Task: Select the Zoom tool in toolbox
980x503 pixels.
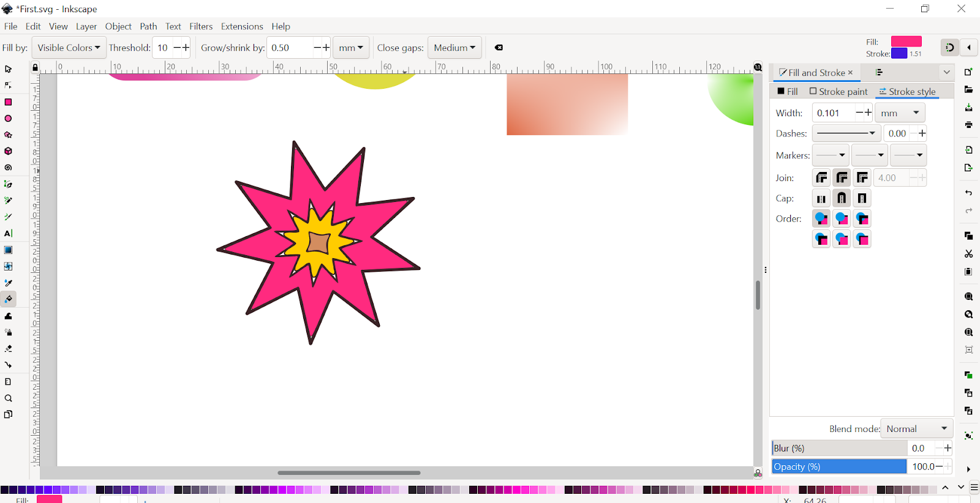Action: [8, 398]
